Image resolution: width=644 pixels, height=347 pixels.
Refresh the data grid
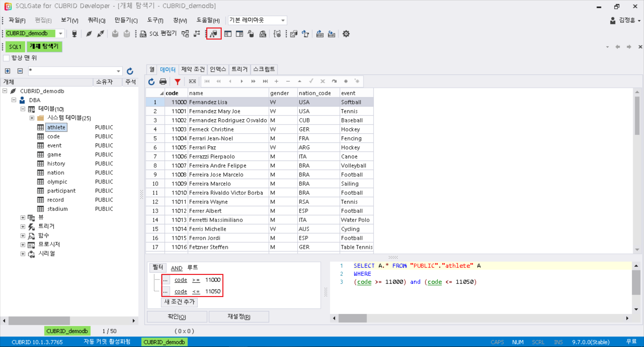[x=152, y=81]
